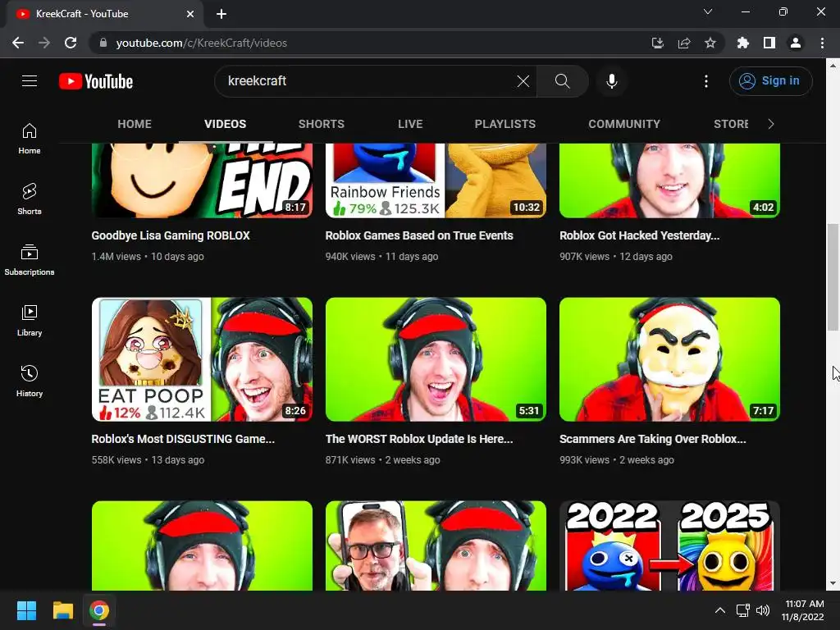The width and height of the screenshot is (840, 630).
Task: Open Library in the sidebar
Action: click(x=30, y=321)
